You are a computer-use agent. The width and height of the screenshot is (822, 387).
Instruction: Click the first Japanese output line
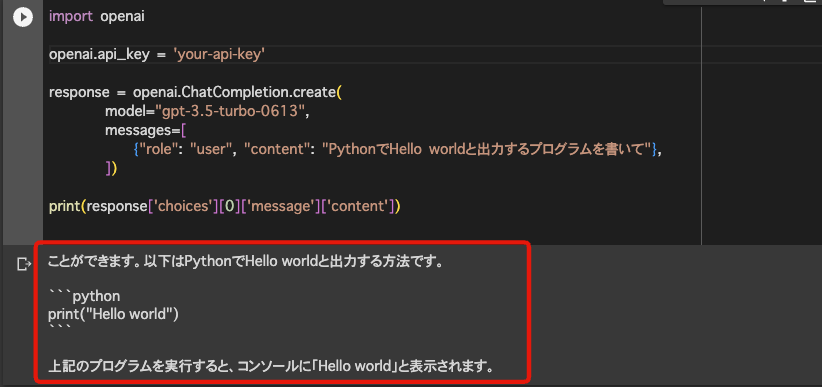pyautogui.click(x=246, y=261)
